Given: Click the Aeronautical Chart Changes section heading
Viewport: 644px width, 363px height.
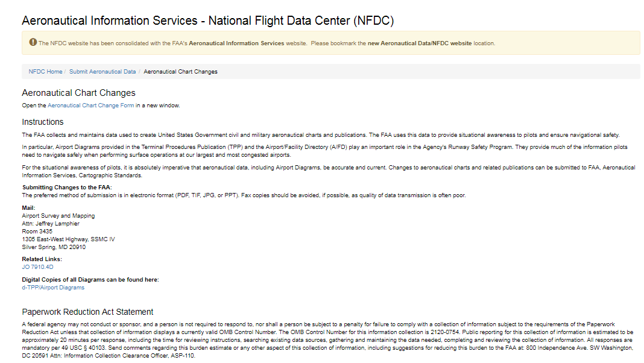Looking at the screenshot, I should coord(78,93).
